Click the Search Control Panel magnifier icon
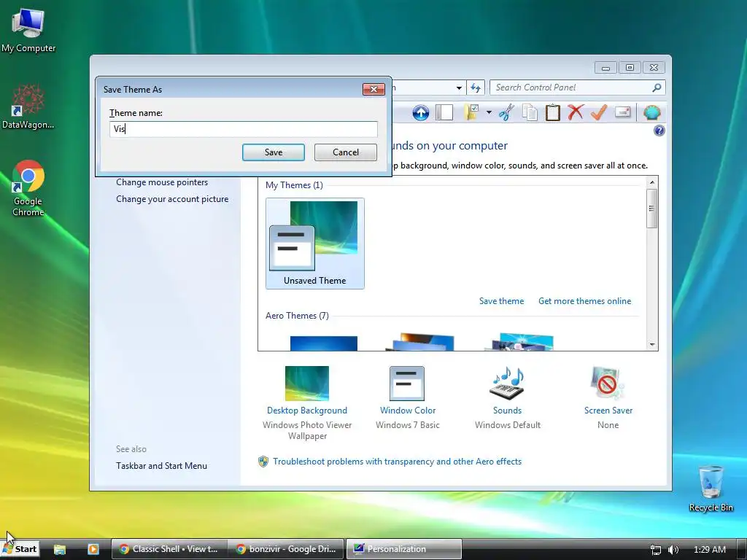747x560 pixels. [x=657, y=87]
